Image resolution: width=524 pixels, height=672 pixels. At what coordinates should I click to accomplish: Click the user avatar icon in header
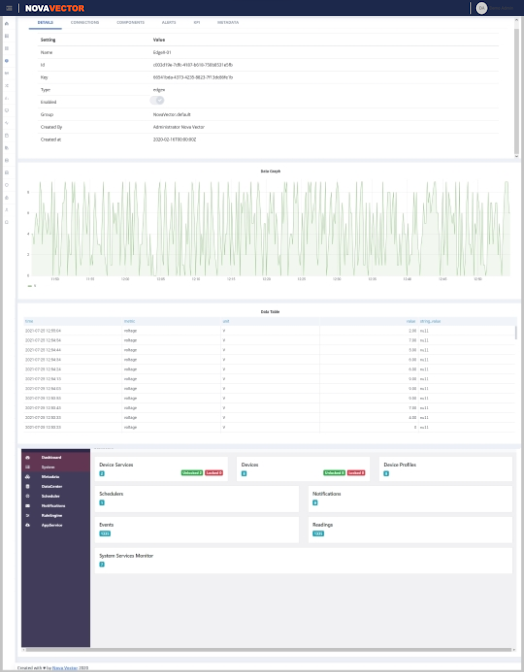coord(482,8)
